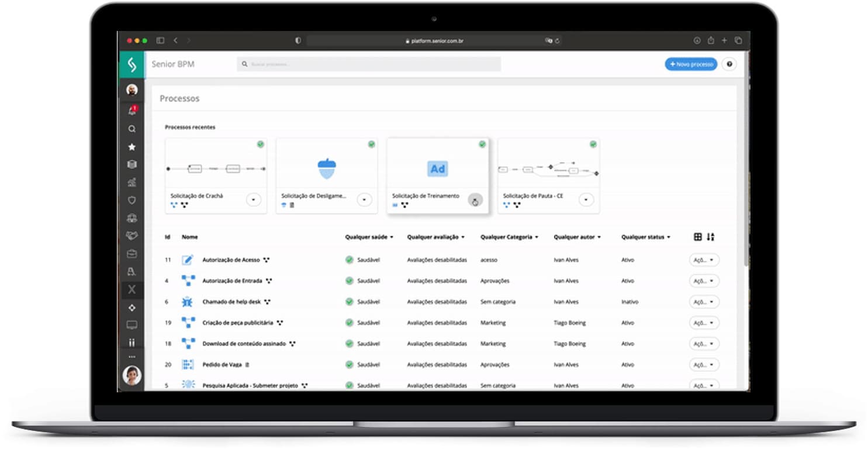Switch to grid view icon
Screen dimensions: 868x449
point(697,237)
